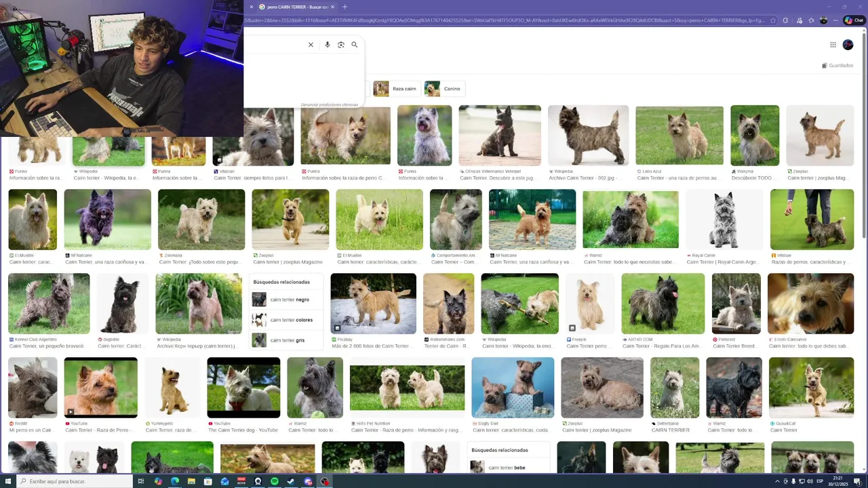Select the Canino filter chip
Image resolution: width=868 pixels, height=488 pixels.
tap(444, 89)
